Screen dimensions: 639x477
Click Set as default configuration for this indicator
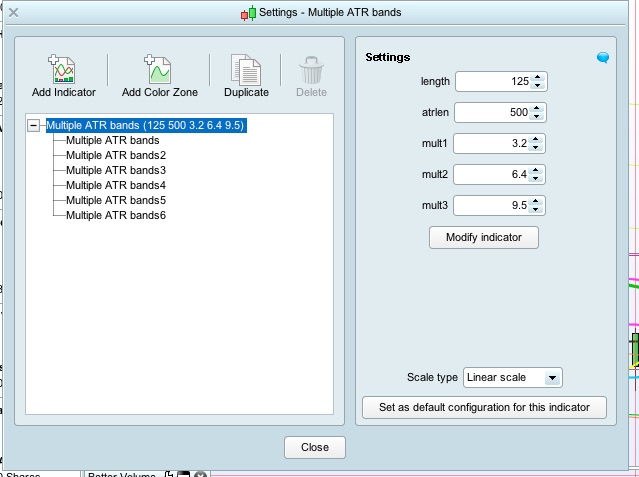tap(484, 407)
